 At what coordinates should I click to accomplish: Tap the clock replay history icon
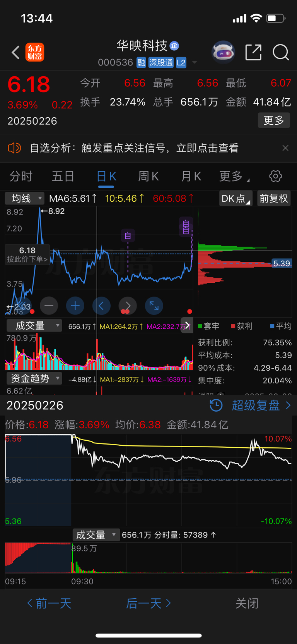click(216, 405)
